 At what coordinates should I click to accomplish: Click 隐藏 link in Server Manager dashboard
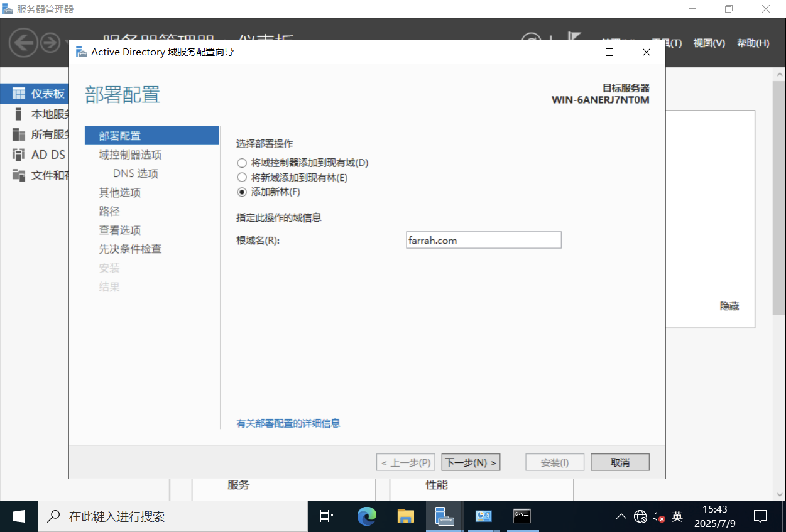(729, 307)
